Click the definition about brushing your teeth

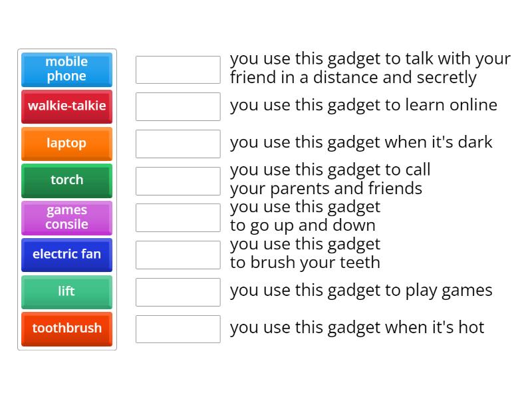coord(305,254)
